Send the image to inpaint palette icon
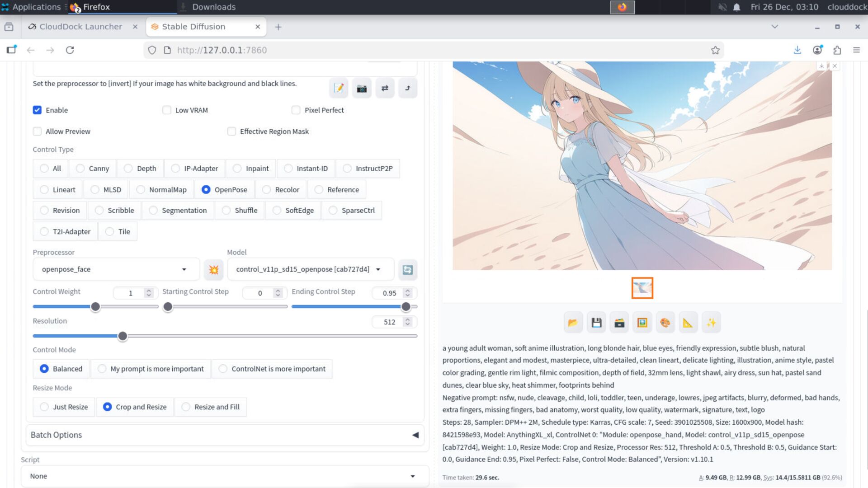This screenshot has width=868, height=488. (x=665, y=323)
